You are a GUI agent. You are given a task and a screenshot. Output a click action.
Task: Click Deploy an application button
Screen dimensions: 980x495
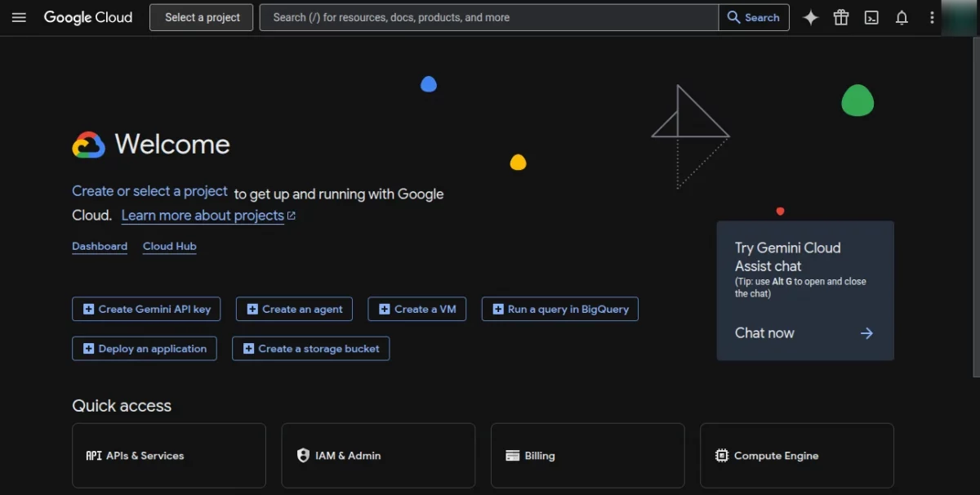pos(145,349)
